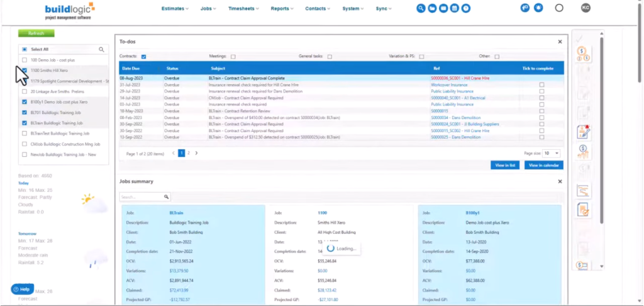
Task: Check the 20 Linkage Ave Smiths Prelims checkbox
Action: click(25, 92)
